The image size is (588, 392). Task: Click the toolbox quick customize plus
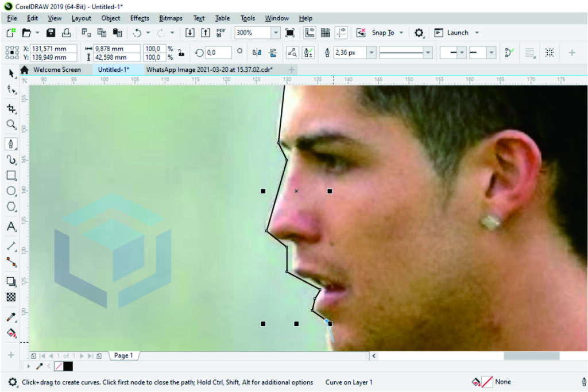click(11, 355)
